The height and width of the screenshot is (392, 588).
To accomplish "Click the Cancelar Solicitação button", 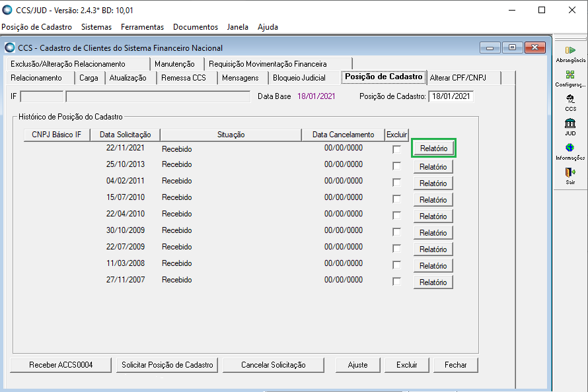I will [x=274, y=365].
